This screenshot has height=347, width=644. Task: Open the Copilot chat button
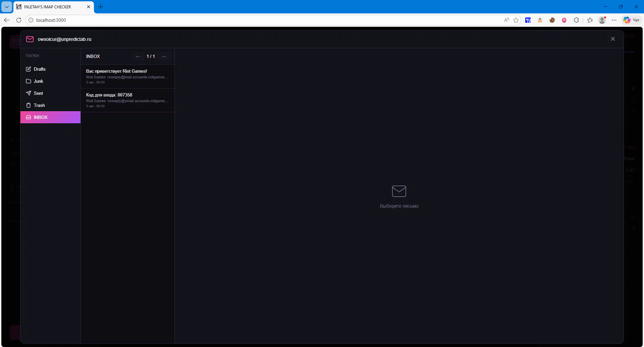pos(631,20)
